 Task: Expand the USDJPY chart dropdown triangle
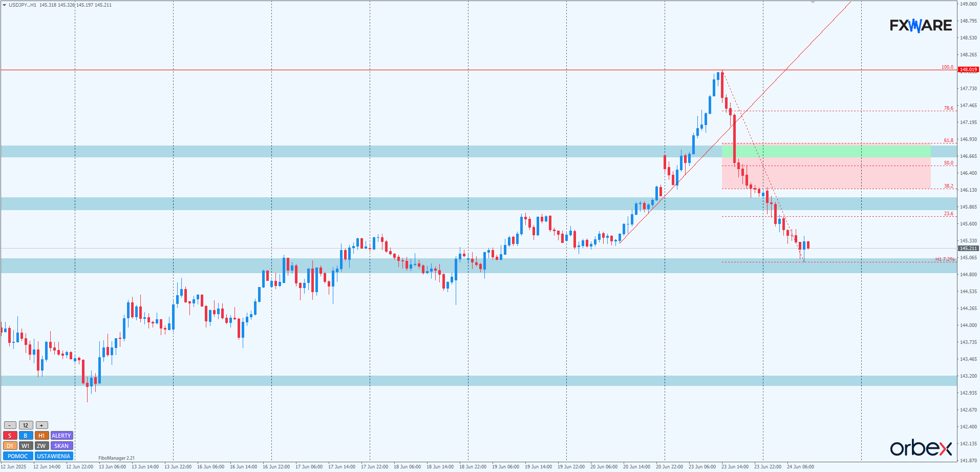[x=4, y=5]
